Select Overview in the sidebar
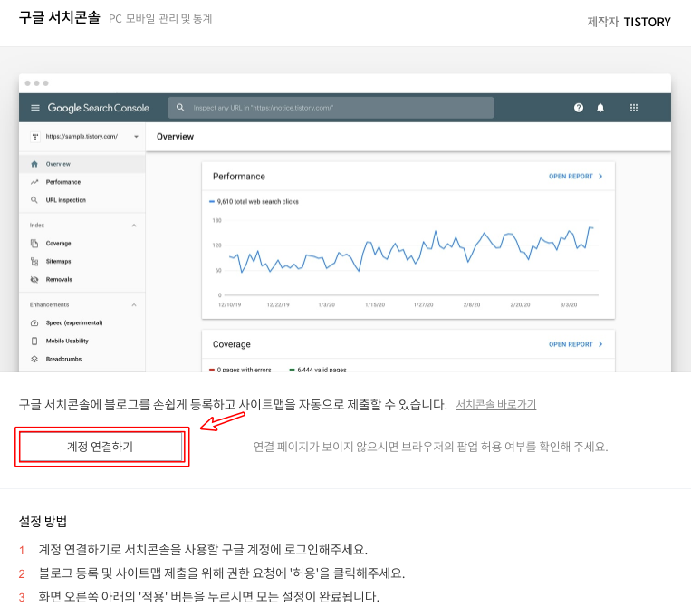Viewport: 691px width, 616px height. 82,164
